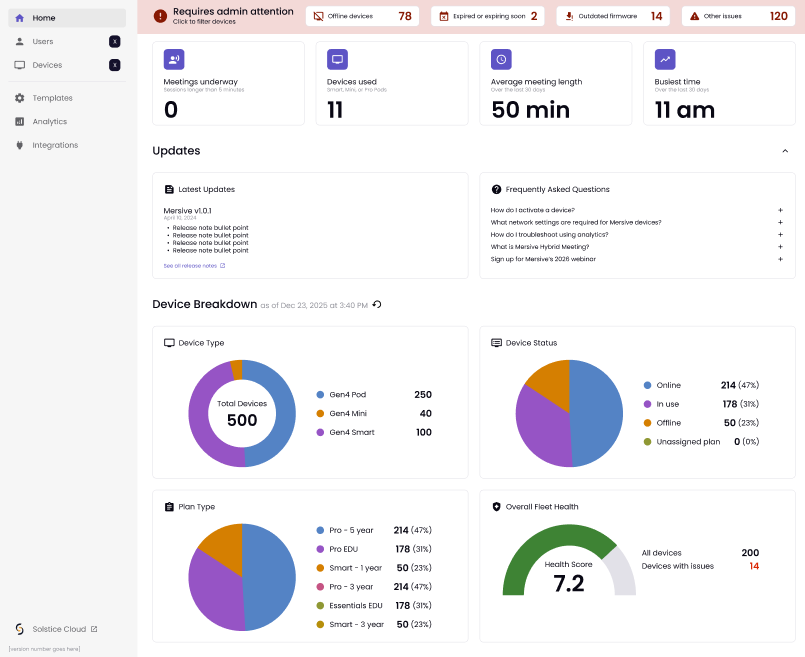The height and width of the screenshot is (657, 805).
Task: Navigate to Analytics page
Action: pyautogui.click(x=67, y=122)
